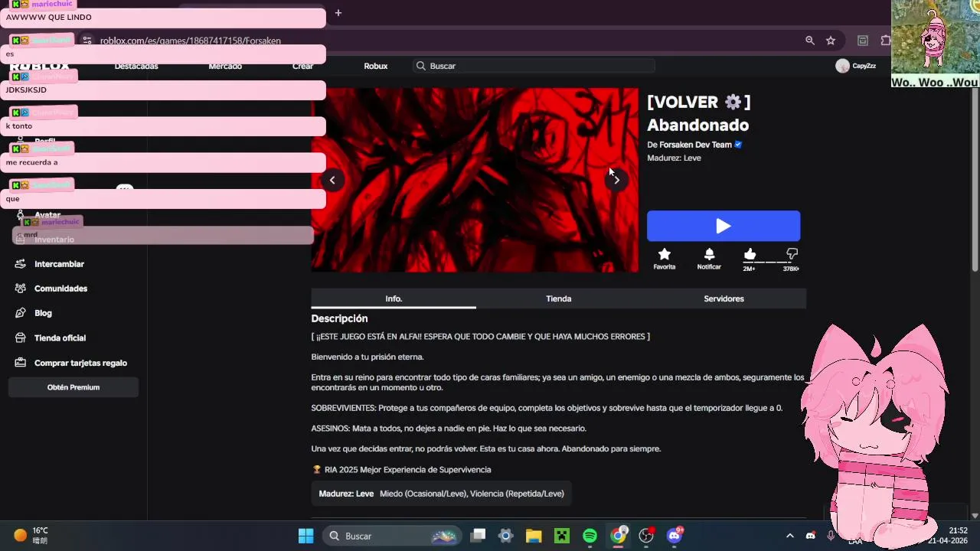The width and height of the screenshot is (980, 551).
Task: Open Task View on taskbar
Action: tap(478, 536)
